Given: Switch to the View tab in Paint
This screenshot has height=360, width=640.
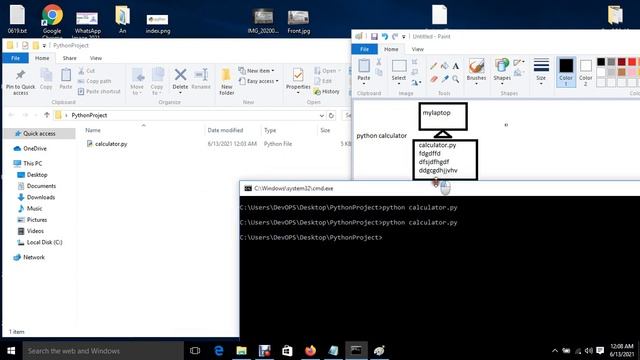Looking at the screenshot, I should (417, 49).
